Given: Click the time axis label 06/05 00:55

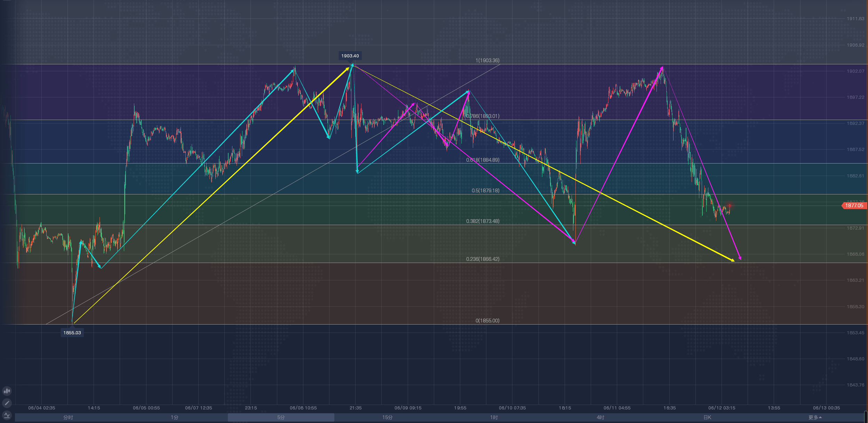Looking at the screenshot, I should pos(146,408).
